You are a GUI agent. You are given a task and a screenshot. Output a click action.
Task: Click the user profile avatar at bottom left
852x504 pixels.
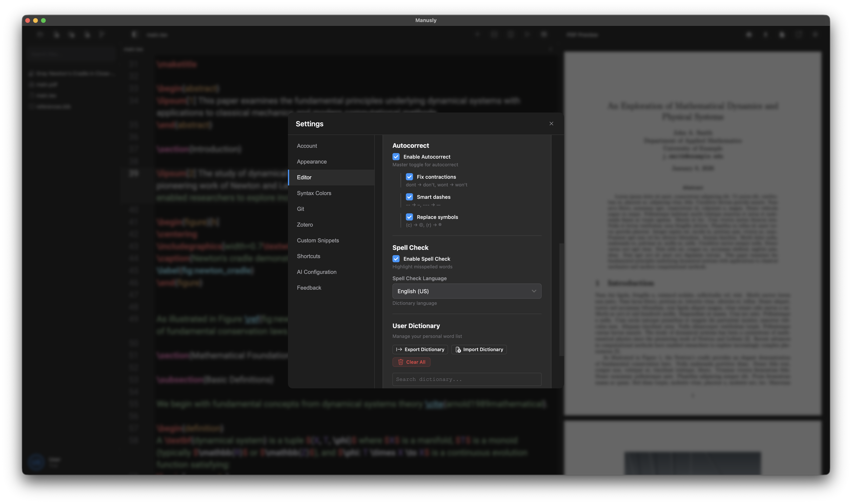click(36, 462)
